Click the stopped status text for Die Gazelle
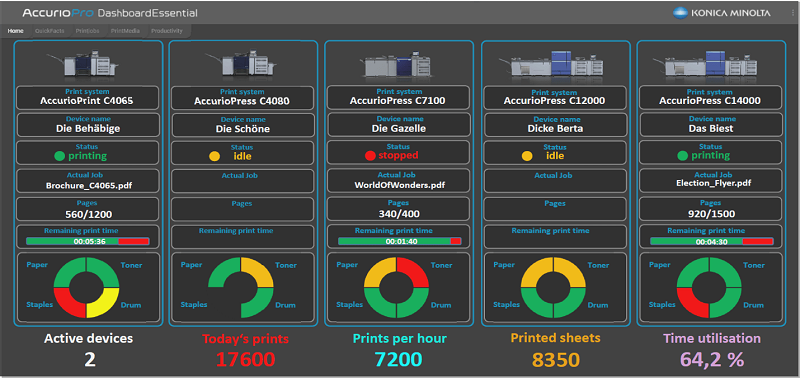This screenshot has width=800, height=378. tap(398, 155)
